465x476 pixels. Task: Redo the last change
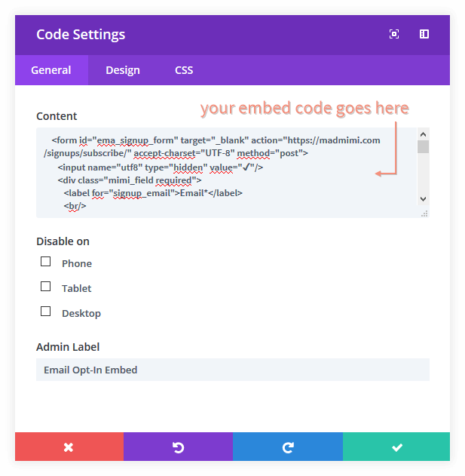(x=288, y=447)
